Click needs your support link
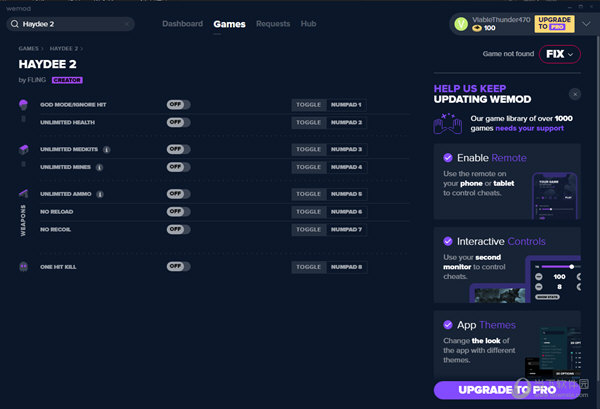The width and height of the screenshot is (600, 409). tap(529, 129)
